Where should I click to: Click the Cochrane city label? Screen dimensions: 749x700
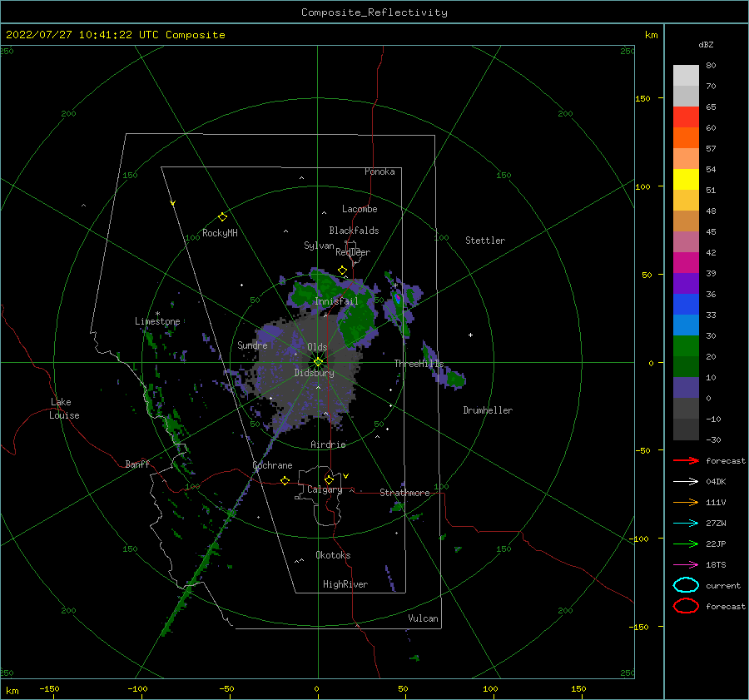[x=272, y=465]
